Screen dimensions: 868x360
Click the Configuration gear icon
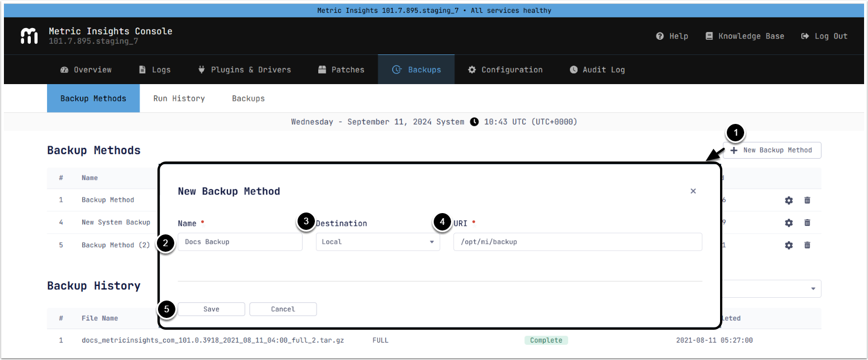point(472,70)
